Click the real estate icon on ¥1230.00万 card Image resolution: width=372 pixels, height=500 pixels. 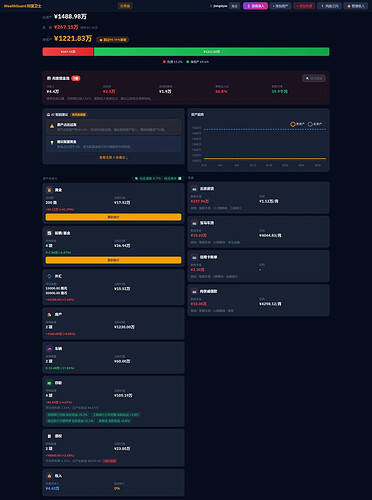click(x=49, y=314)
